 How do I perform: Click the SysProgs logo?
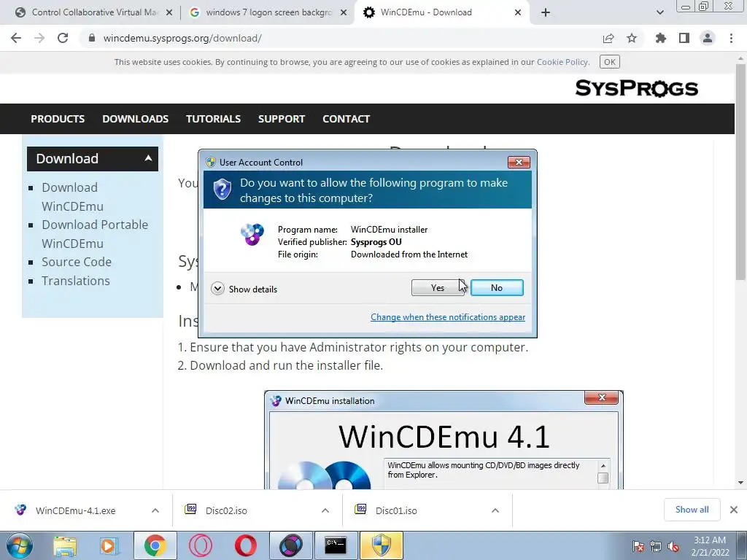click(x=636, y=88)
